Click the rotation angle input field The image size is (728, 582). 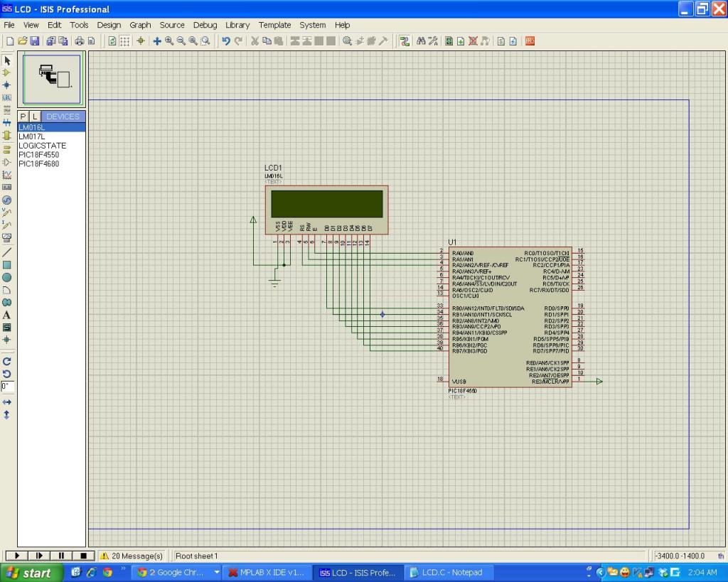(7, 387)
